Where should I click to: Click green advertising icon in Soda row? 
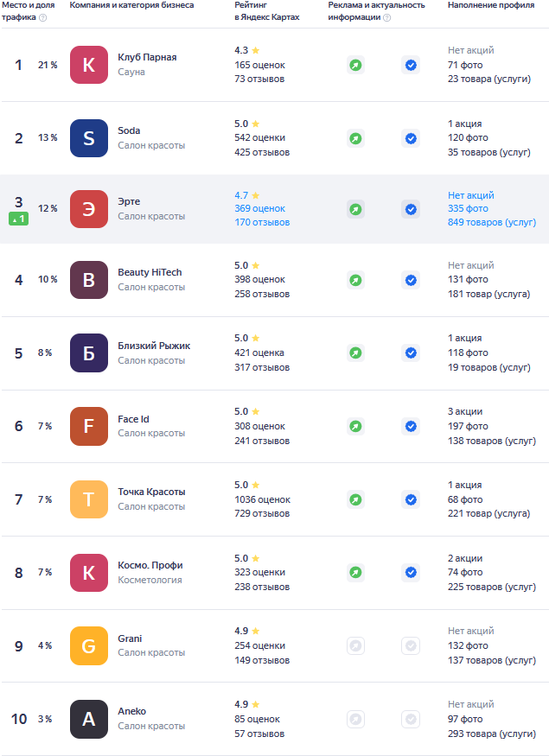point(355,138)
